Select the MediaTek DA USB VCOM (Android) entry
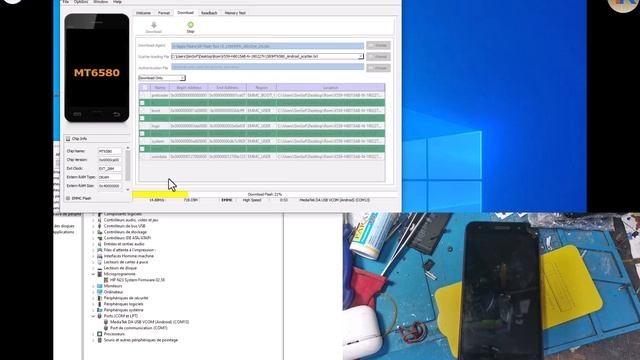The width and height of the screenshot is (640, 360). (149, 322)
